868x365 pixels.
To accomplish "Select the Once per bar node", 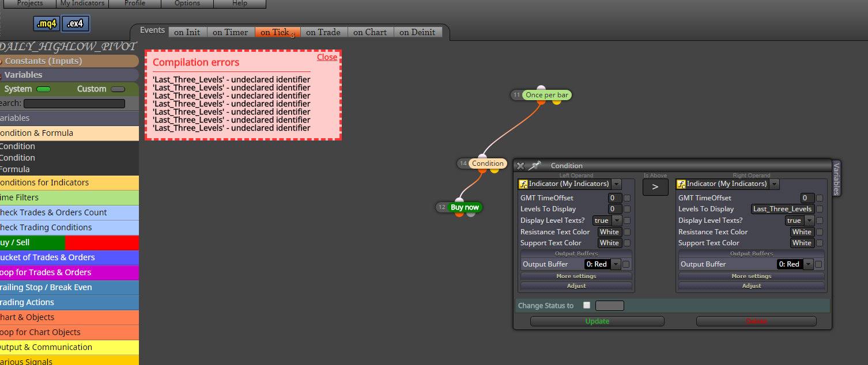I will 547,95.
